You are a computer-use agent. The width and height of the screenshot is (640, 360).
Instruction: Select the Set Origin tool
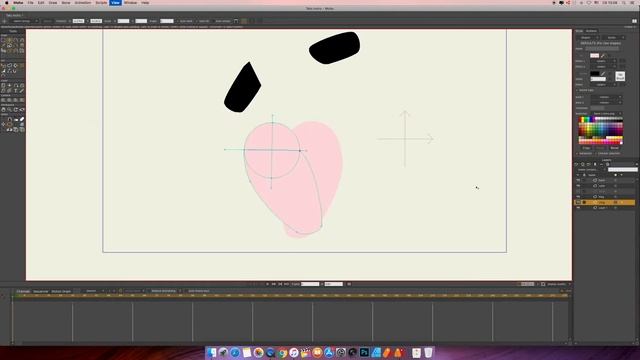9,85
